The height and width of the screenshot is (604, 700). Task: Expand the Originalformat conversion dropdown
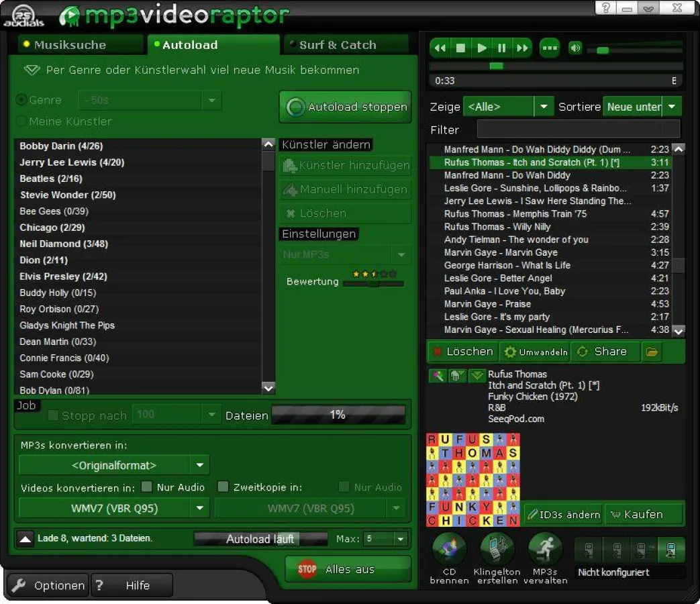[x=199, y=464]
